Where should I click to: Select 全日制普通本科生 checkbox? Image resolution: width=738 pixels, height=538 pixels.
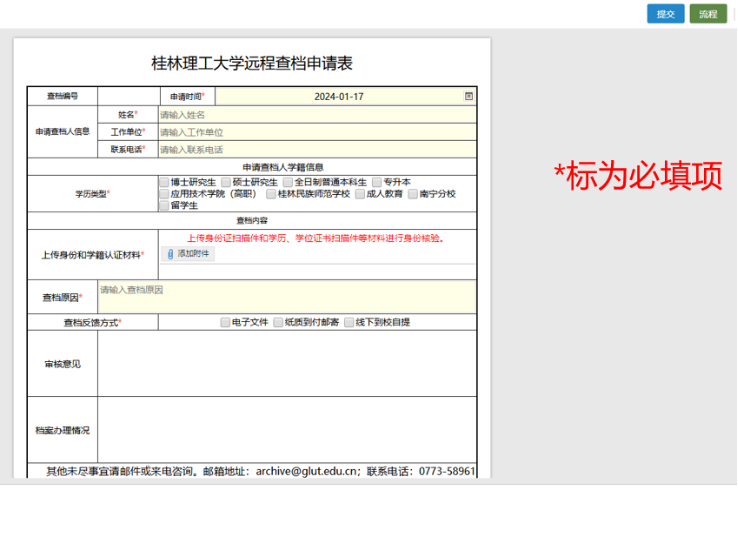288,182
